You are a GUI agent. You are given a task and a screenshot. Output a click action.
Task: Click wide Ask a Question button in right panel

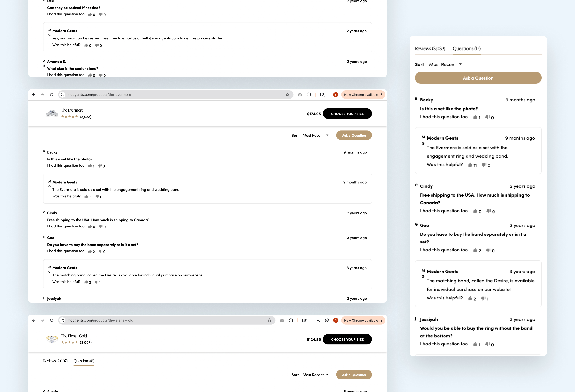click(x=478, y=78)
